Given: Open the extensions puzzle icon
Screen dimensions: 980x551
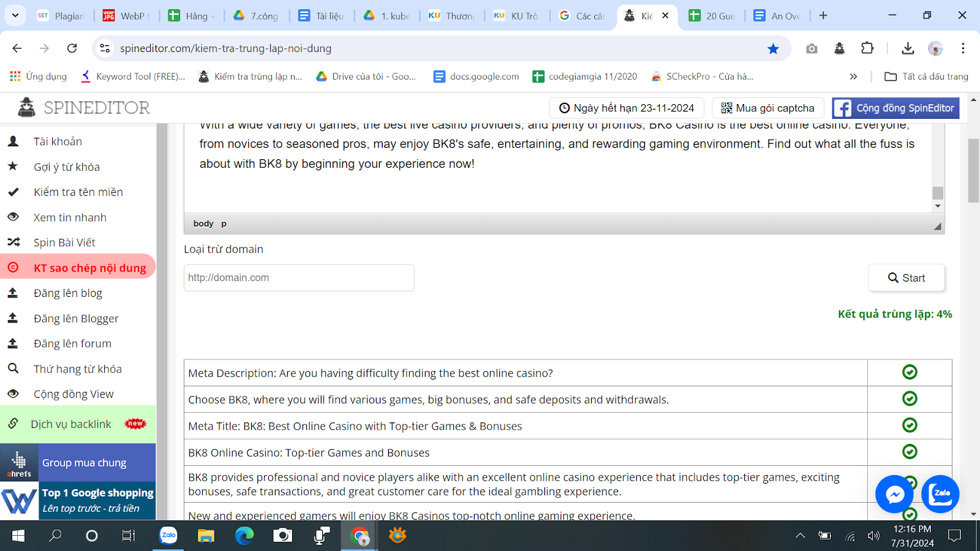Looking at the screenshot, I should pos(867,48).
